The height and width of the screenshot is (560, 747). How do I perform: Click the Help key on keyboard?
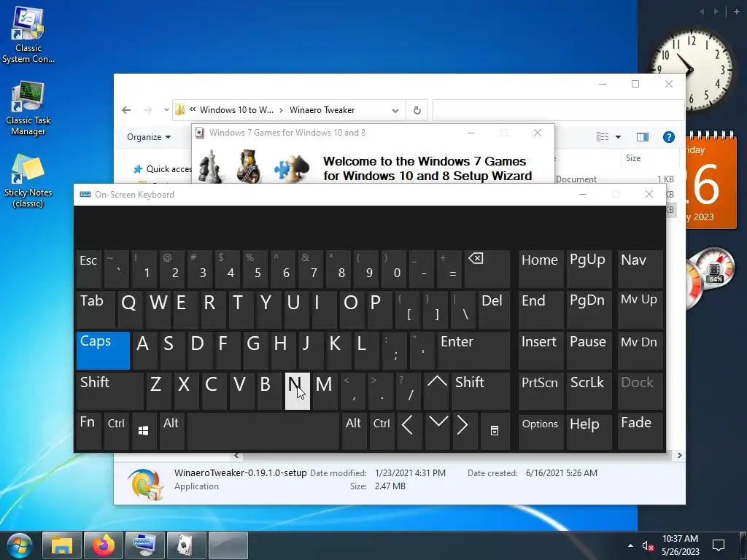pyautogui.click(x=589, y=432)
